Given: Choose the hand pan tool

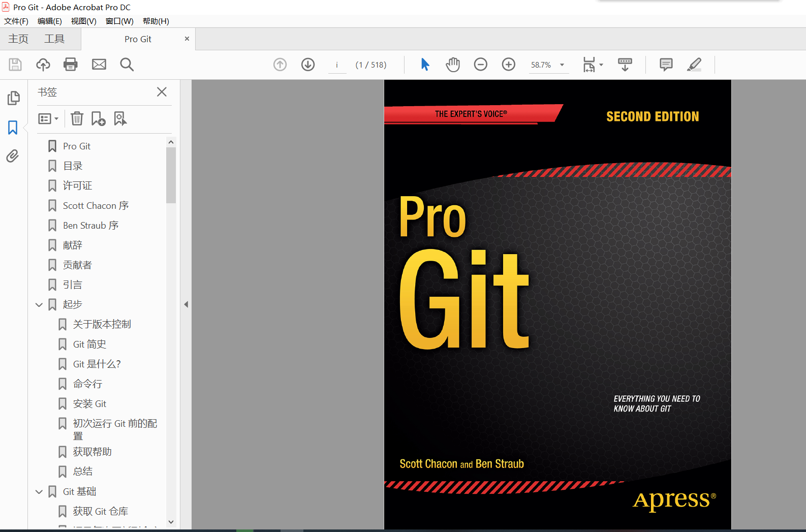Looking at the screenshot, I should (453, 65).
